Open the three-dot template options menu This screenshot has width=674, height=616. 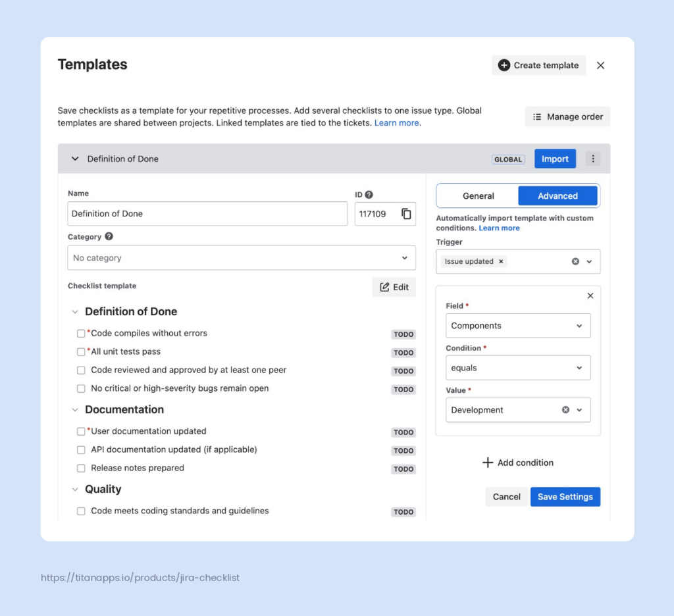594,159
